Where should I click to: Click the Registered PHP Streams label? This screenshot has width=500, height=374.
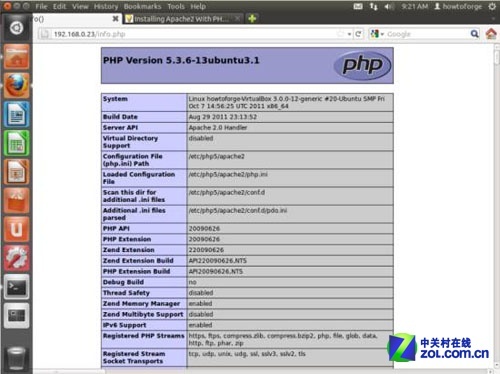[x=143, y=336]
